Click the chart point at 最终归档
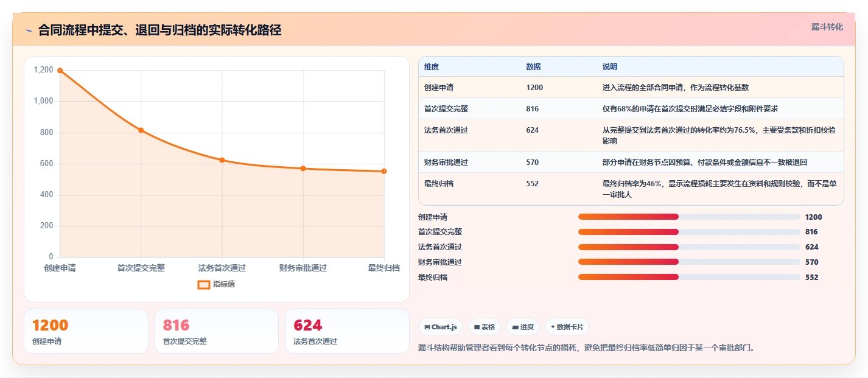The height and width of the screenshot is (378, 868). [x=384, y=171]
